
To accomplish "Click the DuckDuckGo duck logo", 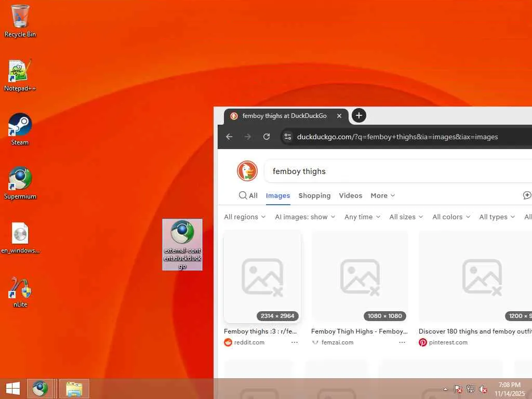I will point(247,171).
